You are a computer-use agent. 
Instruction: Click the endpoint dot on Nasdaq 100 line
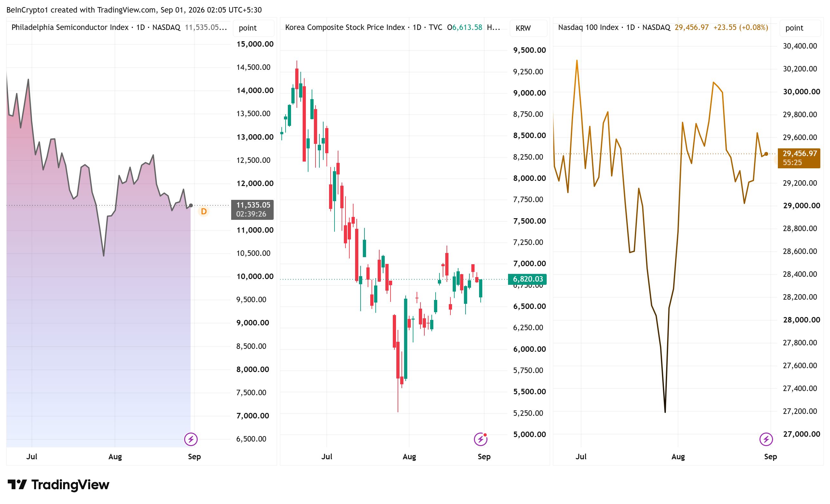[766, 154]
